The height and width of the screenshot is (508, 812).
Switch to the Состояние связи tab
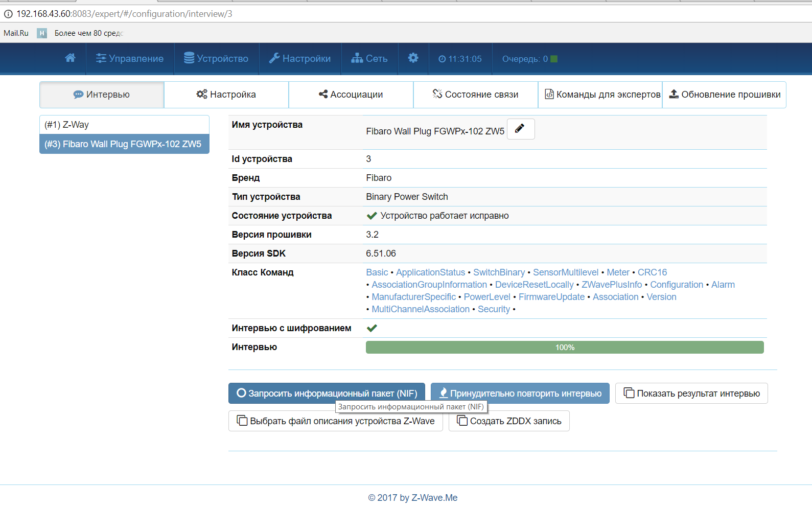(x=476, y=95)
